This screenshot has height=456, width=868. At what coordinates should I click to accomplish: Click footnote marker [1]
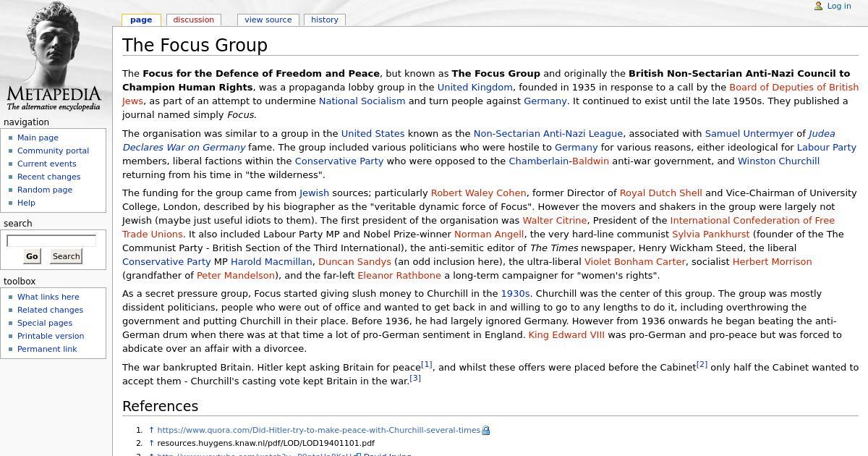point(427,365)
